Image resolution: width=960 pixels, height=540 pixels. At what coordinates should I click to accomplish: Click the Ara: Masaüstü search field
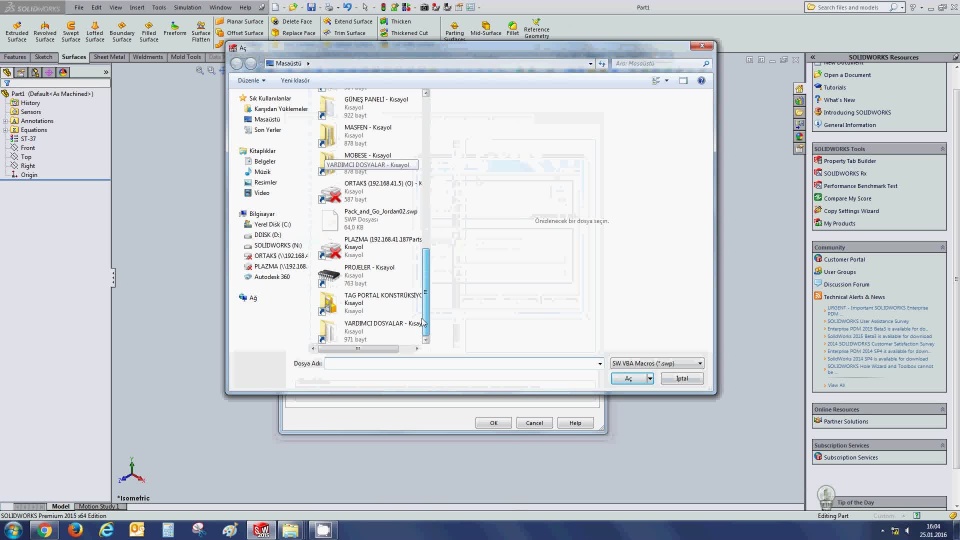point(661,64)
